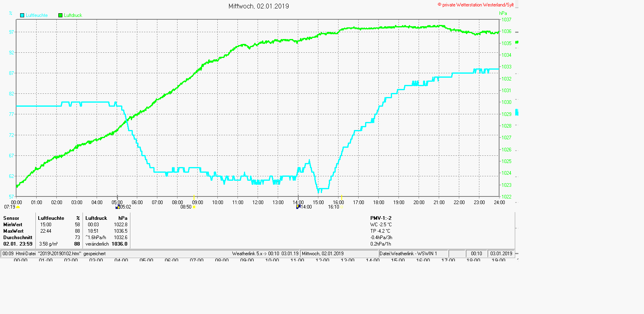Click the moon icon beside 14:00
This screenshot has height=314, width=644.
[x=298, y=207]
